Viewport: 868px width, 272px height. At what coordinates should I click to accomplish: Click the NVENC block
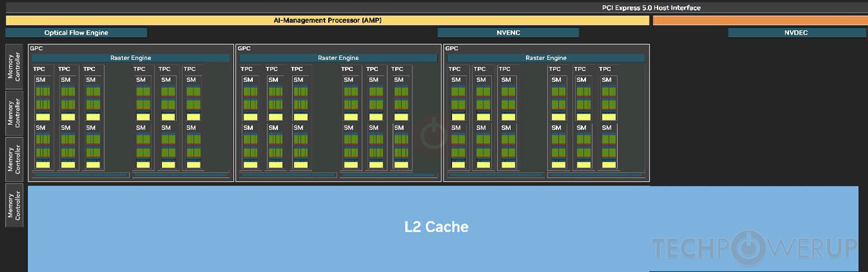coord(508,33)
